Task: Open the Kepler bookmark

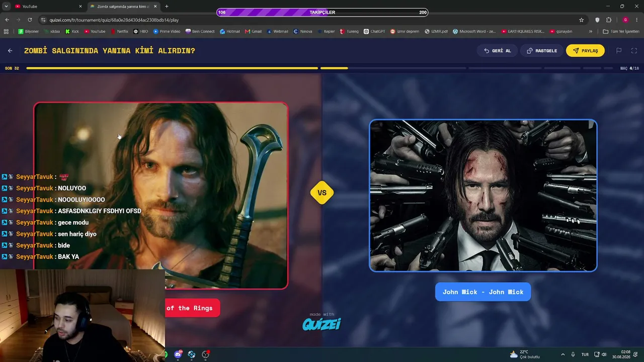Action: 326,31
